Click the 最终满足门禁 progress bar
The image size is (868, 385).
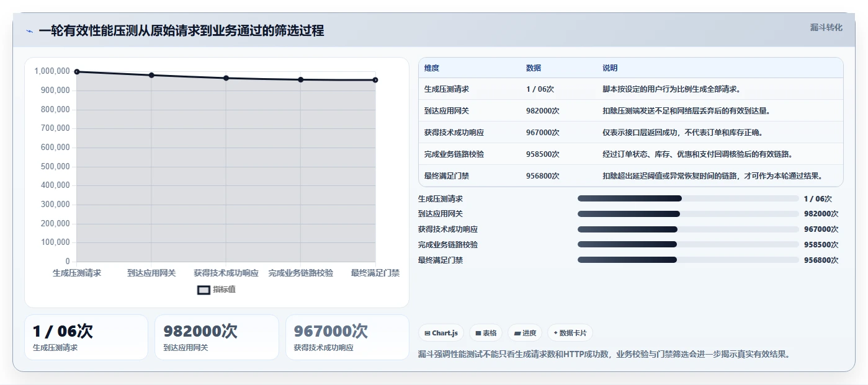[688, 260]
